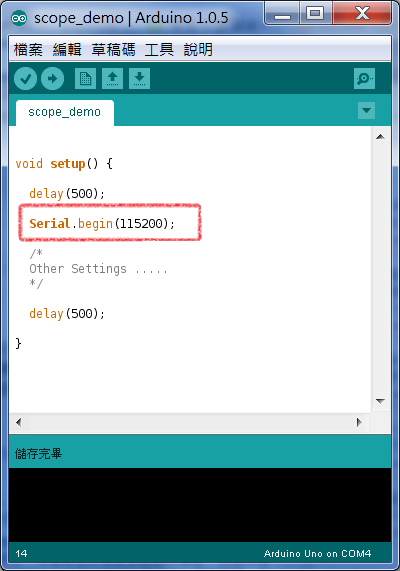This screenshot has width=400, height=571.
Task: Click the Other Settings comment text
Action: tap(98, 269)
